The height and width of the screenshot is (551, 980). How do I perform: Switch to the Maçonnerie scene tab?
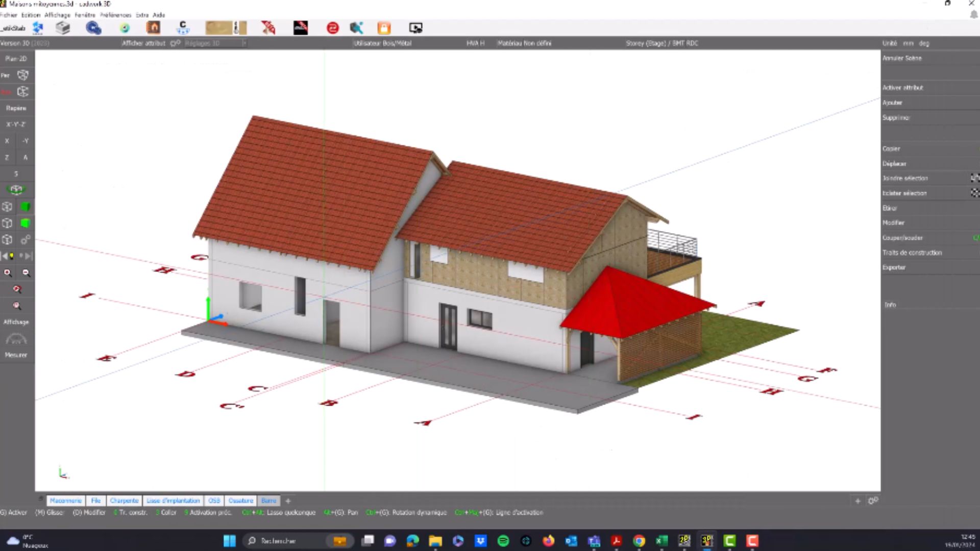point(66,501)
